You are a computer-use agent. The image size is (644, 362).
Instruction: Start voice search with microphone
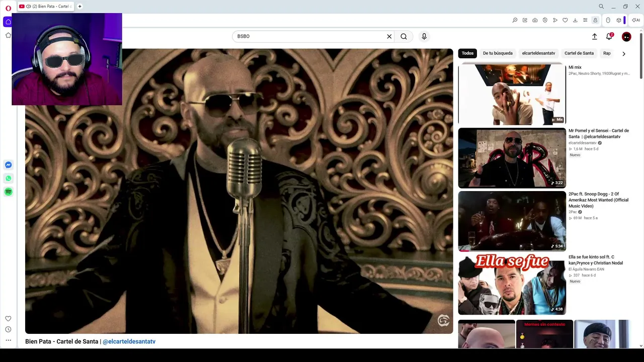[424, 36]
